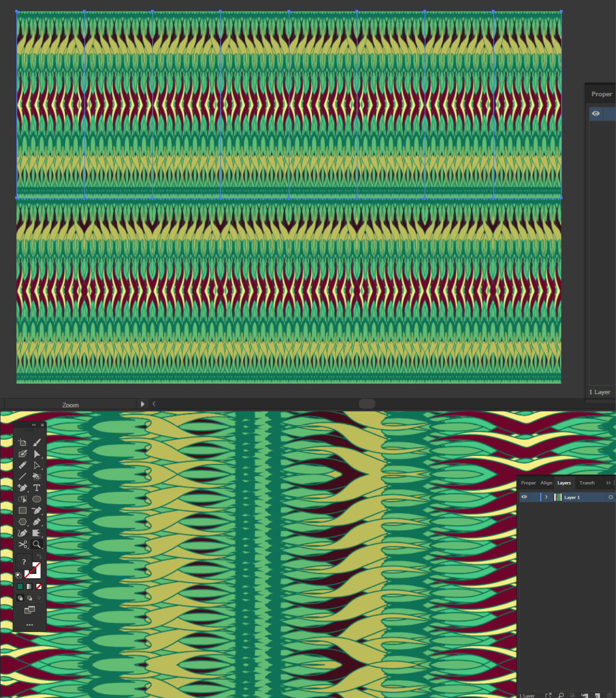This screenshot has height=698, width=616.
Task: Select the Line Segment tool
Action: coord(23,477)
